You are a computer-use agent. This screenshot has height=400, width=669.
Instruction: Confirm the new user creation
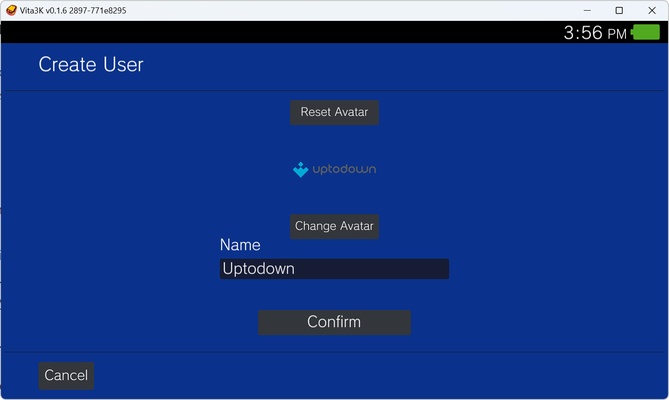click(x=334, y=322)
